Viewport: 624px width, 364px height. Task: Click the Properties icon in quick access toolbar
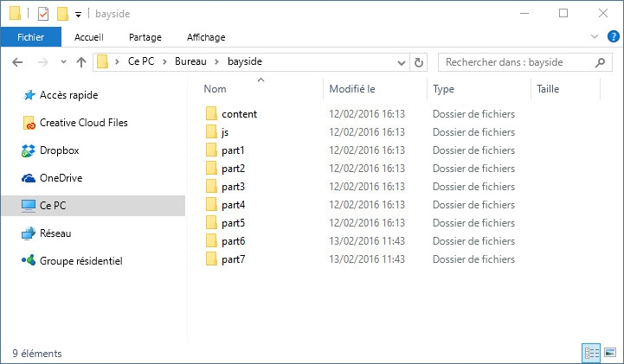click(x=42, y=14)
